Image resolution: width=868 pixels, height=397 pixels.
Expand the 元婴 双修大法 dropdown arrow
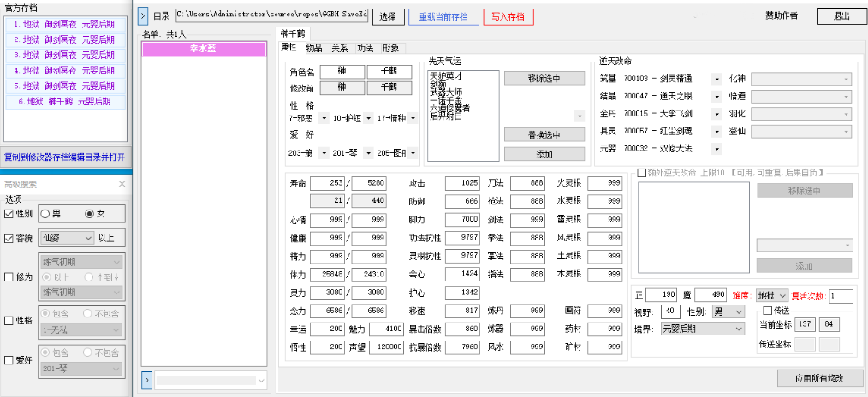click(717, 149)
